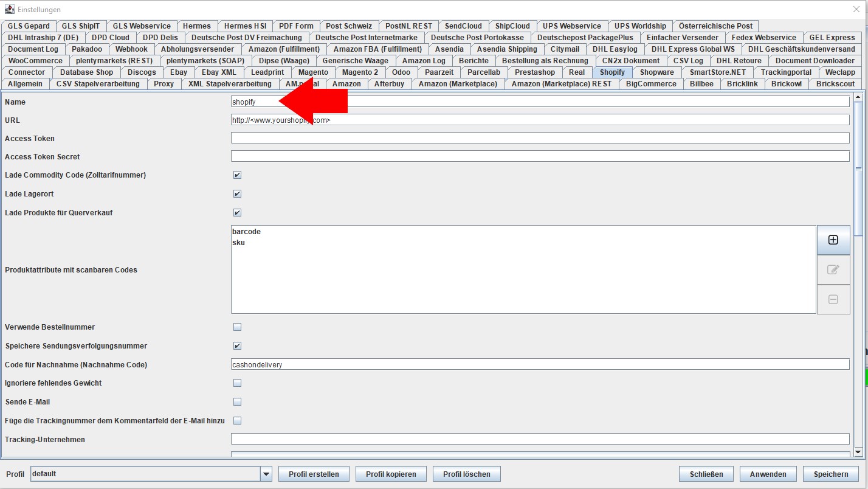Select the Österreichische Post tab
The image size is (868, 489).
pos(716,26)
